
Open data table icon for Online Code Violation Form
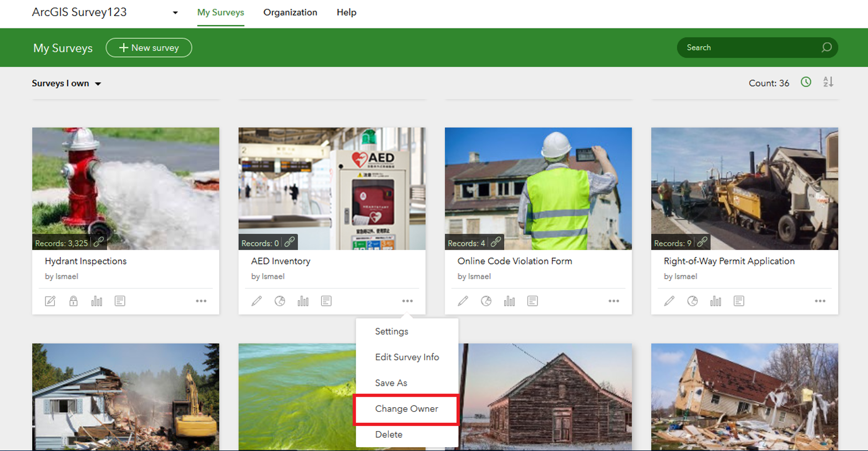click(532, 301)
